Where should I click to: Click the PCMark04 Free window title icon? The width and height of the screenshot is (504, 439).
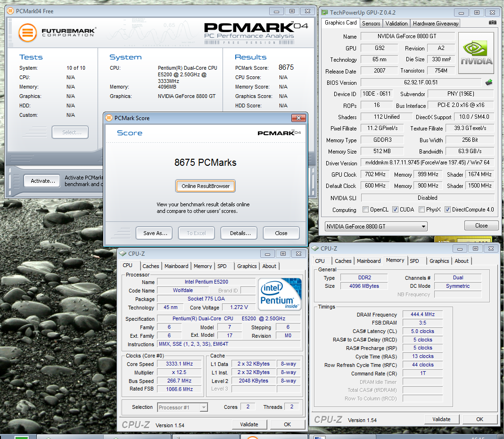[10, 11]
